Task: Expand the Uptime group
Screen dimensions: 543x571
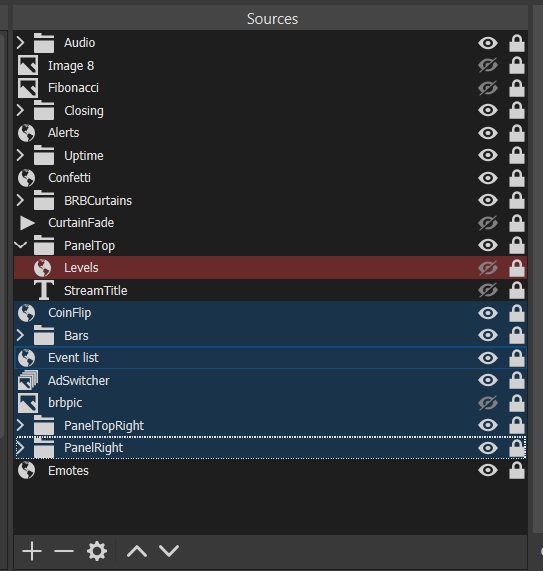Action: 20,155
